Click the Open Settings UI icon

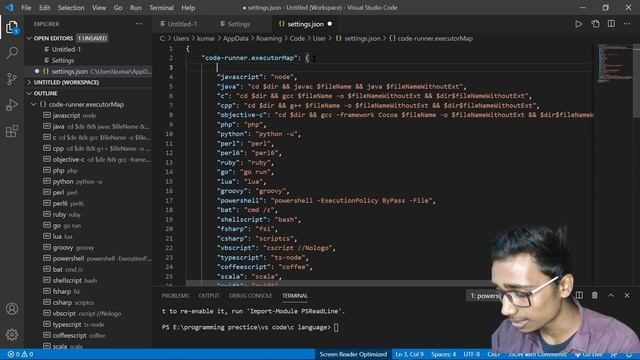595,24
